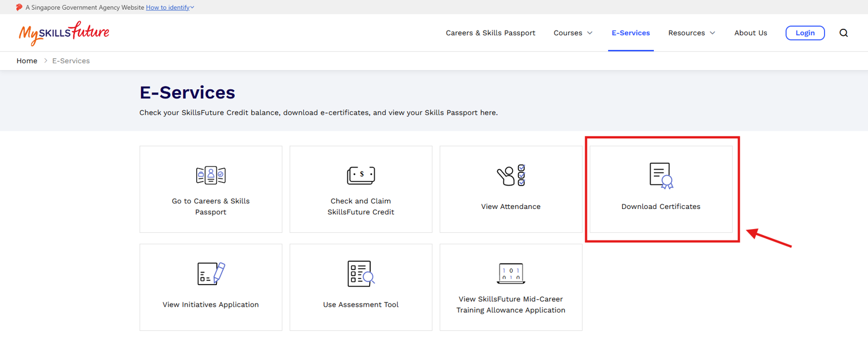
Task: Click the E-Services page heading
Action: (188, 92)
